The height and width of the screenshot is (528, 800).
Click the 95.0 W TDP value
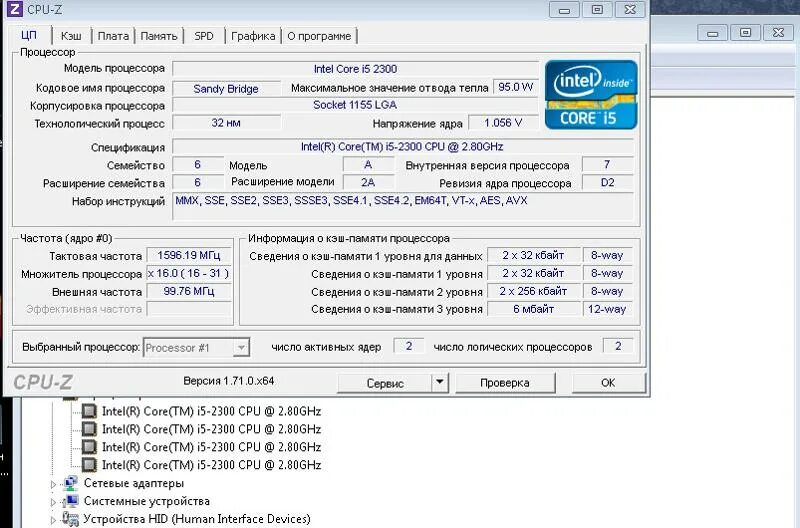[516, 87]
